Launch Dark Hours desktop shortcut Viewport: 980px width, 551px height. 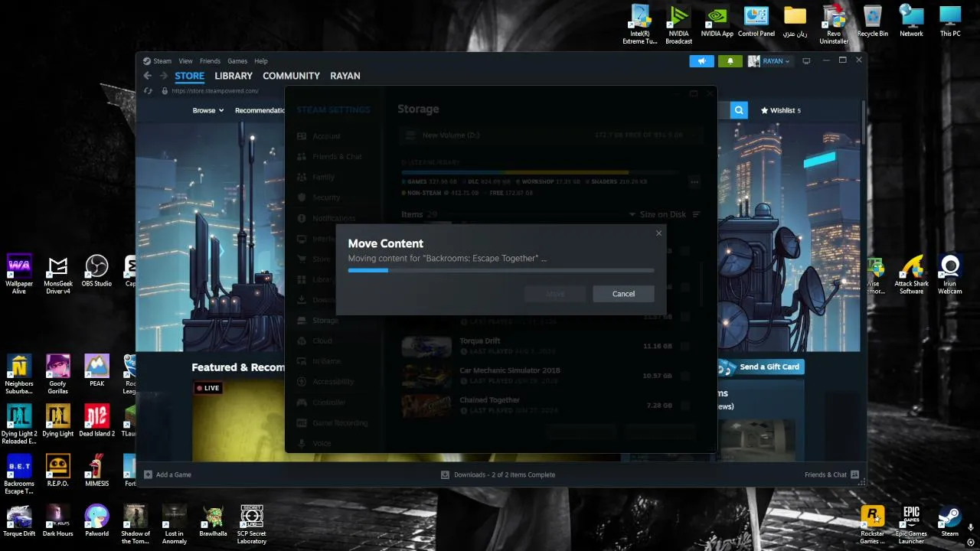58,520
